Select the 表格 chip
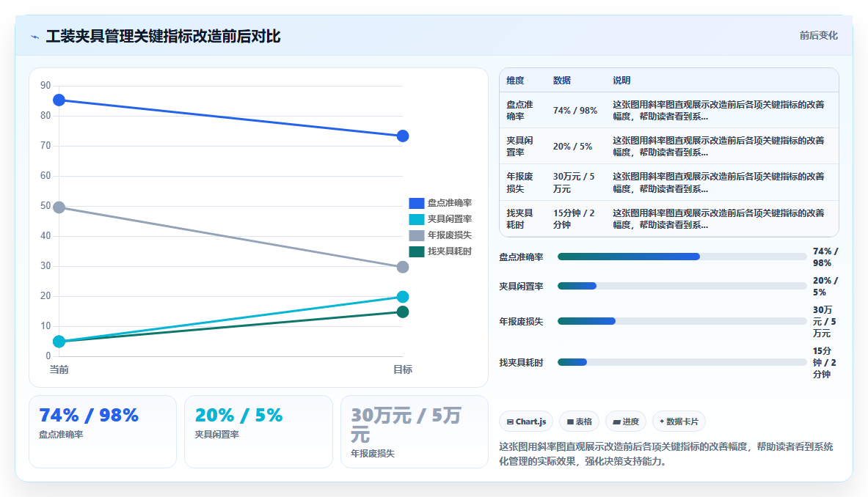The height and width of the screenshot is (497, 868). coord(579,421)
